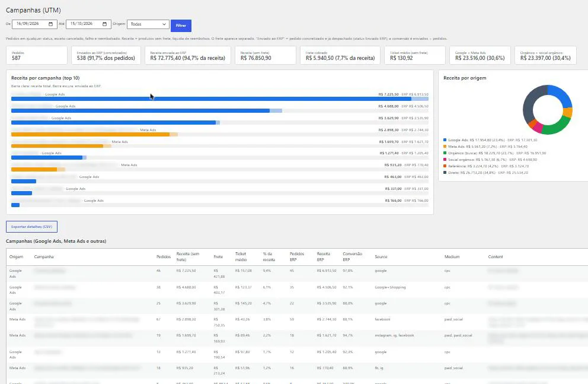Click the green Orgânico (busca) legend swatch

coord(445,153)
